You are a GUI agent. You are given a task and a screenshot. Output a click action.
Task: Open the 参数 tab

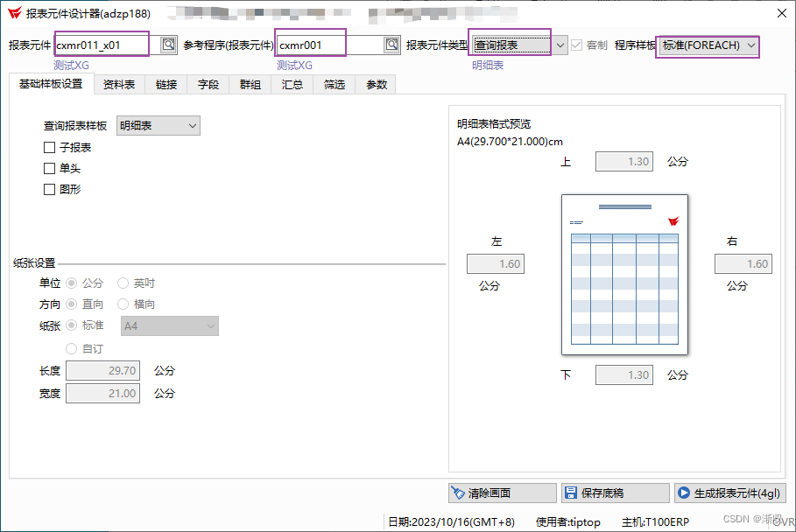click(376, 84)
